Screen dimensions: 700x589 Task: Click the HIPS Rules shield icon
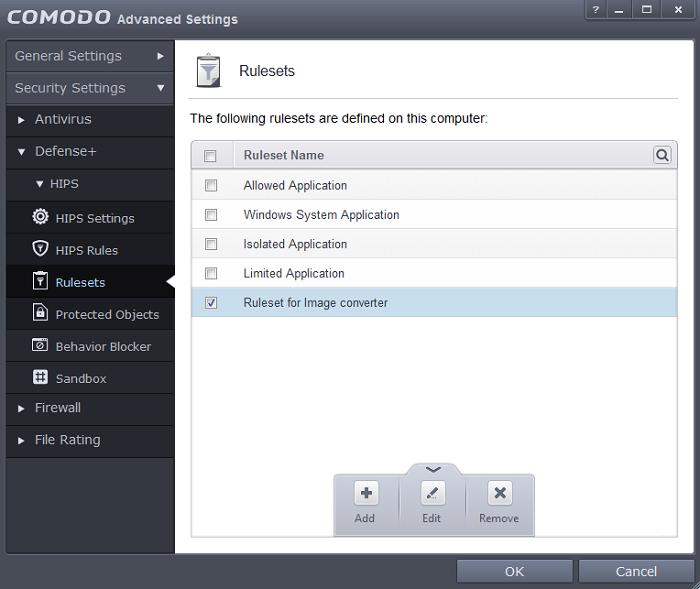40,249
